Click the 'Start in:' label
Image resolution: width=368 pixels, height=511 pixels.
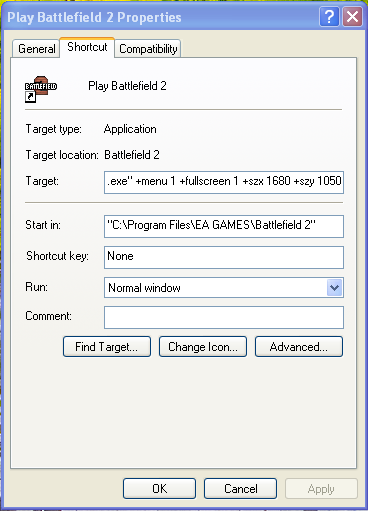43,225
